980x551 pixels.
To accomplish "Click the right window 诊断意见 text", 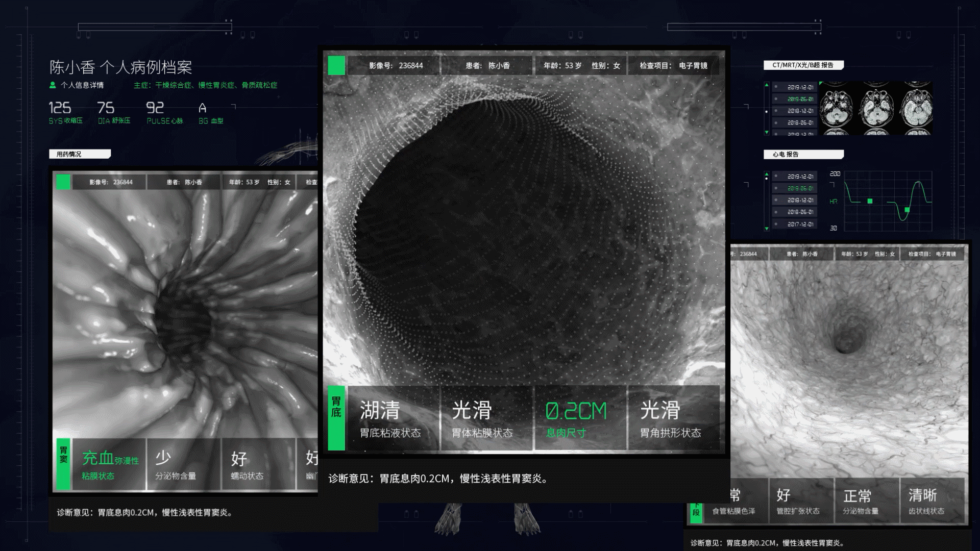I will (x=769, y=543).
